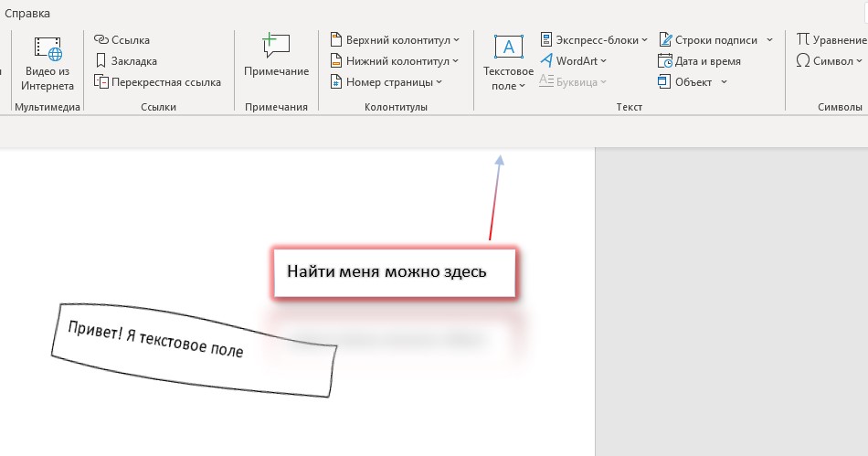Insert Дата и время
The image size is (868, 456).
(x=700, y=61)
